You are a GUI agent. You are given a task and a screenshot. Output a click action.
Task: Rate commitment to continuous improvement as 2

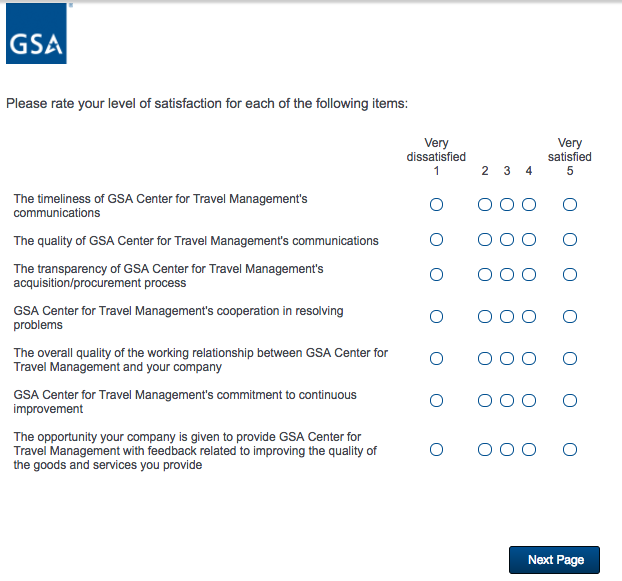pyautogui.click(x=485, y=401)
